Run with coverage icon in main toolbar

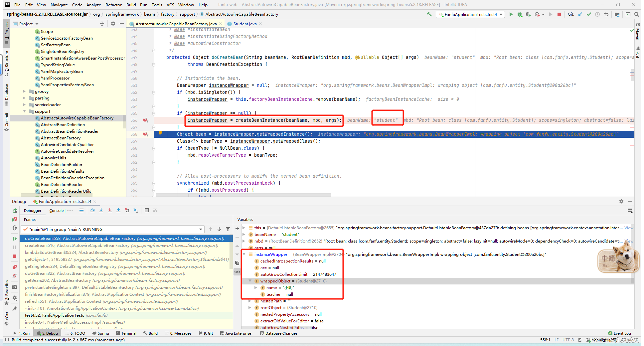[x=528, y=14]
